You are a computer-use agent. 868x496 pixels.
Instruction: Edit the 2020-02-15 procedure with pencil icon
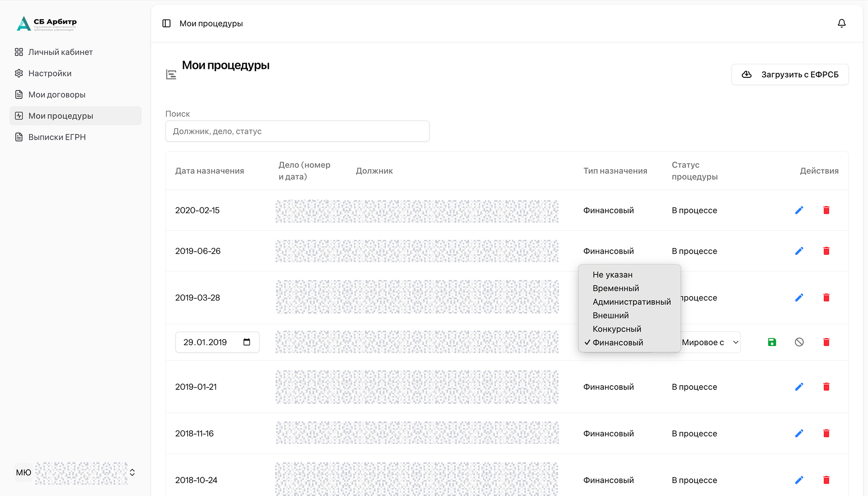point(799,210)
